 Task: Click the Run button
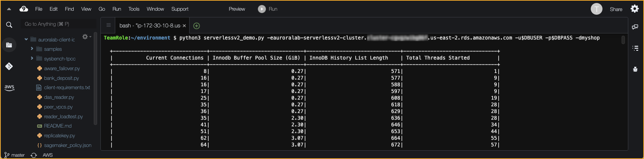tap(268, 9)
